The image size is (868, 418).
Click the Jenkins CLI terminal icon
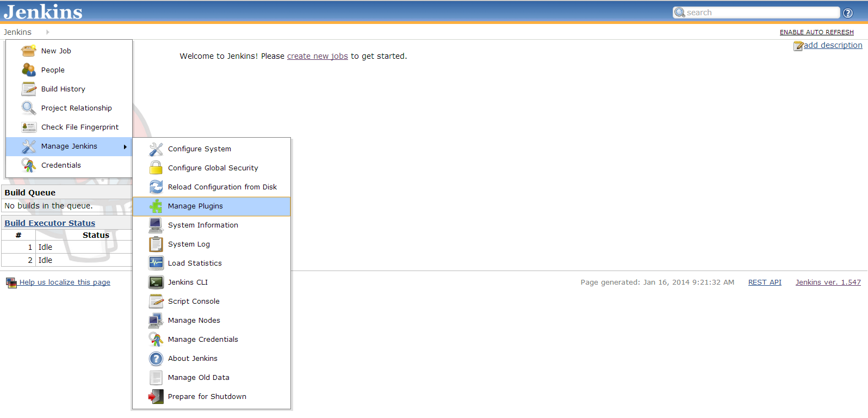[156, 282]
